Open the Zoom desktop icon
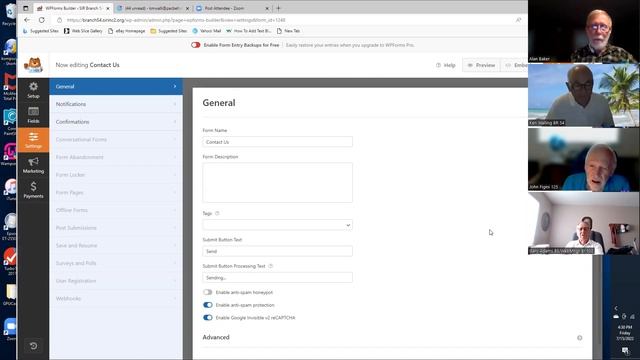The width and height of the screenshot is (640, 360). click(10, 329)
